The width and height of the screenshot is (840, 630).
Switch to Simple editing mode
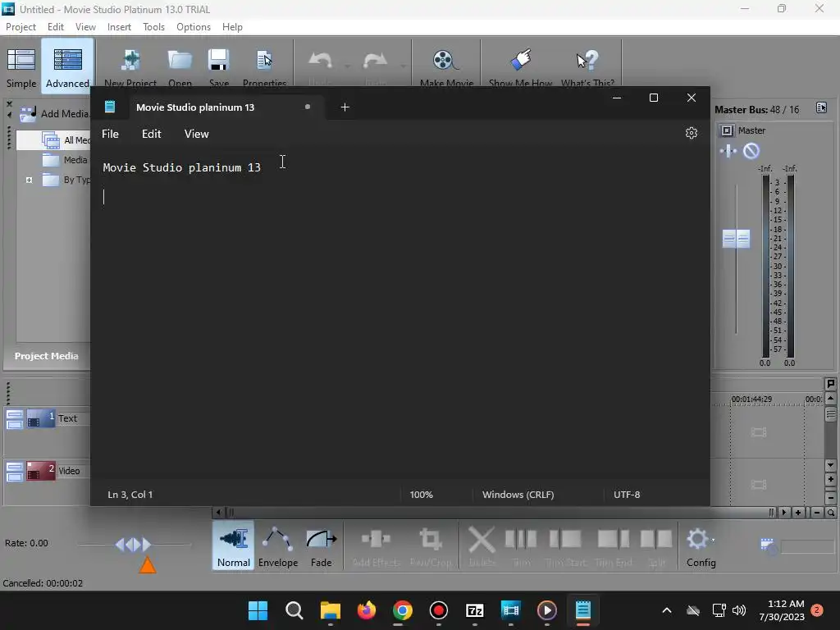click(x=21, y=67)
